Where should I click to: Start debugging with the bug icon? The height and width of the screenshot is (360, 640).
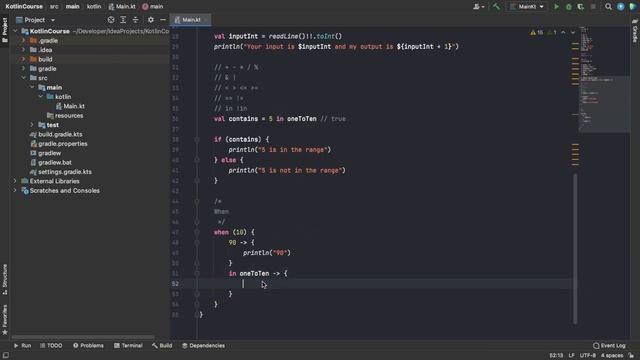[x=568, y=7]
